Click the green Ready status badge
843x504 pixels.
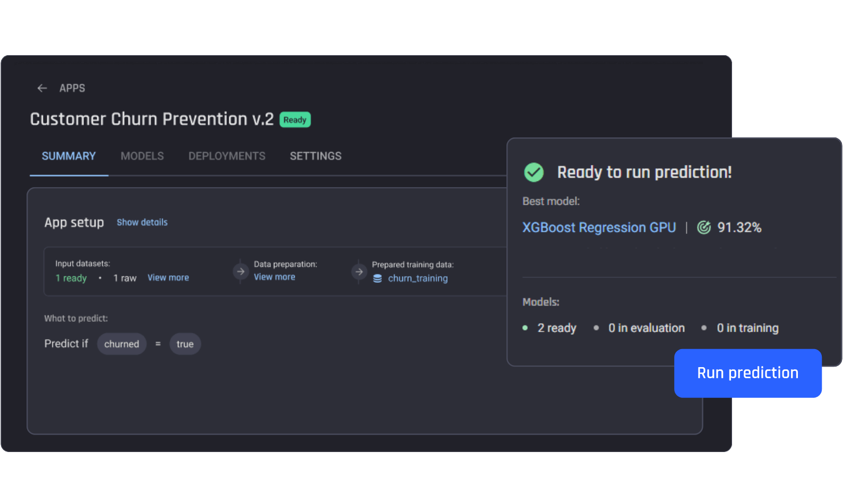point(295,120)
